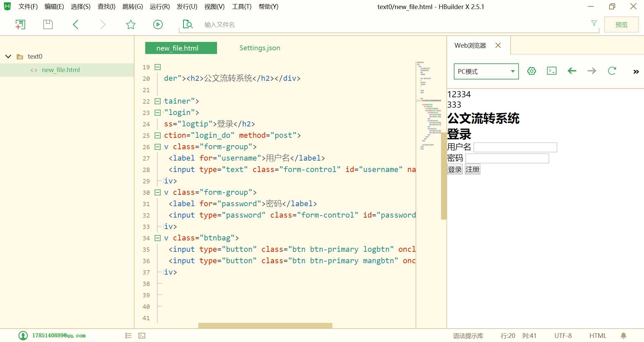Open the outline list icon in status bar
Screen dimensions: 644x342
[128, 336]
